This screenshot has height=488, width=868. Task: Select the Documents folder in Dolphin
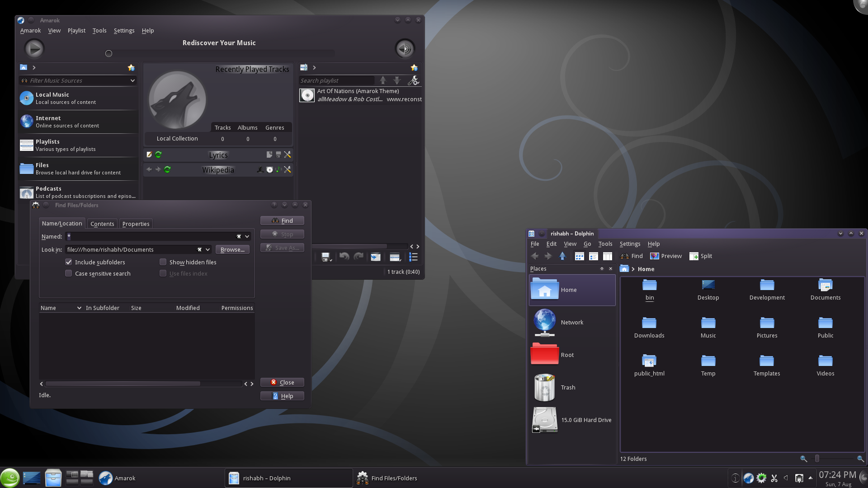[826, 290]
